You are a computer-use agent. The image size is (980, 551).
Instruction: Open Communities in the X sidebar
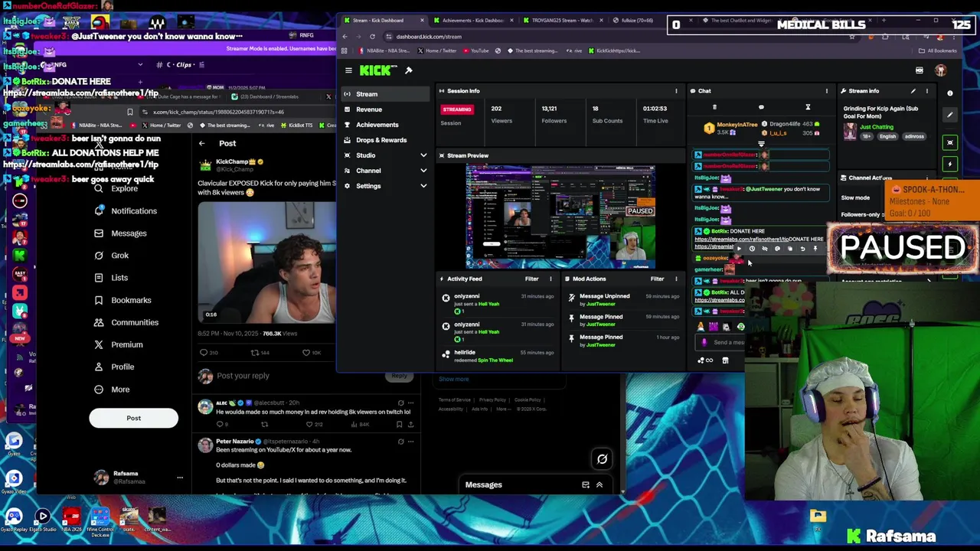(x=126, y=323)
